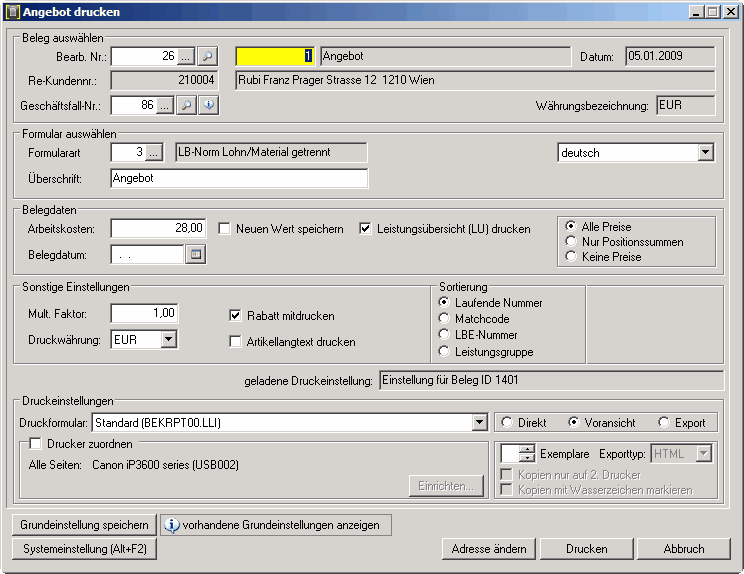Click Adresse ändern button

[488, 549]
